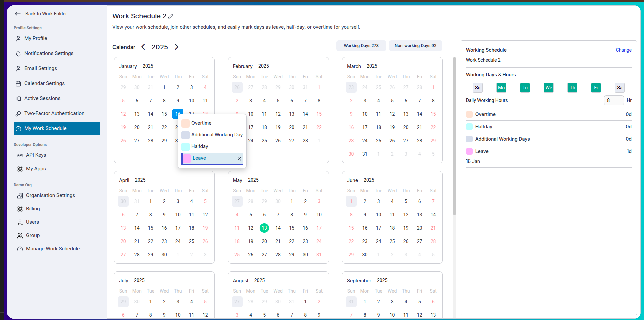Open Billing page
Screen dimensions: 644x320
[33, 209]
